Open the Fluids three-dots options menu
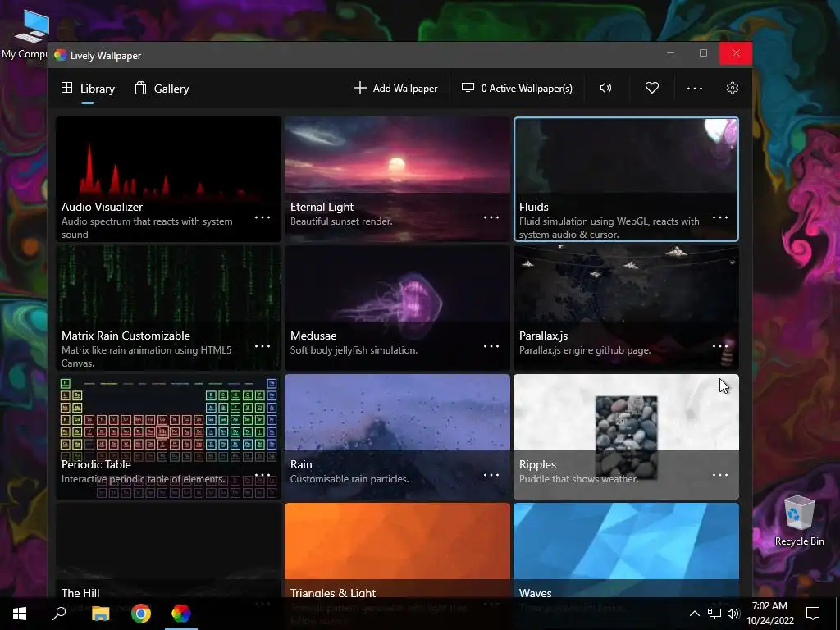Viewport: 840px width, 630px height. 720,217
